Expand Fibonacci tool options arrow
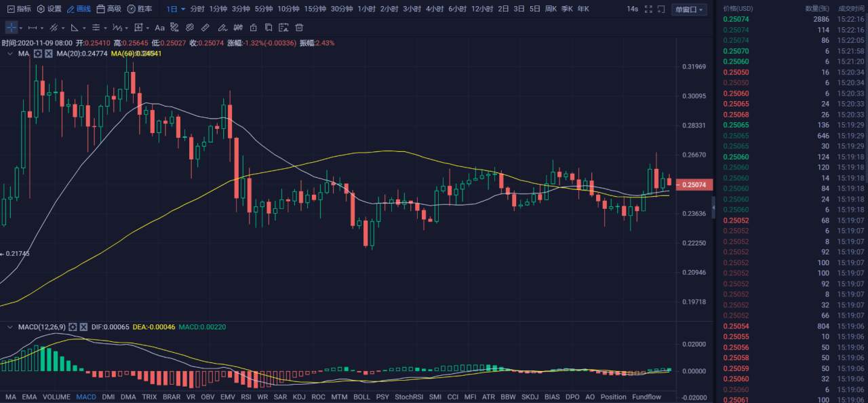Screen dimensions: 868x403 point(105,28)
